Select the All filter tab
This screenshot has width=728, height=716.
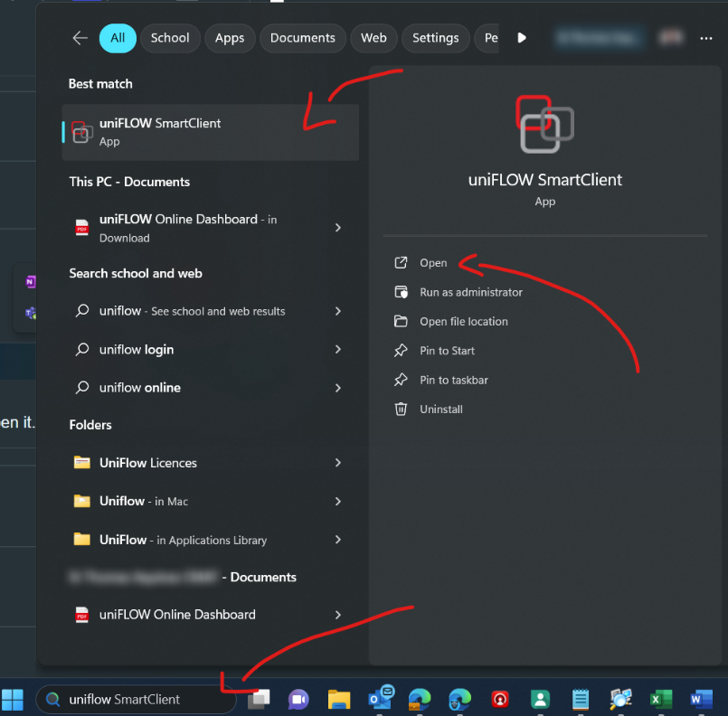pos(118,38)
